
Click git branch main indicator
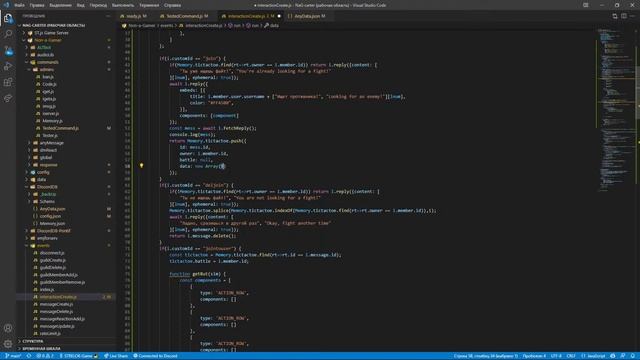click(x=13, y=356)
